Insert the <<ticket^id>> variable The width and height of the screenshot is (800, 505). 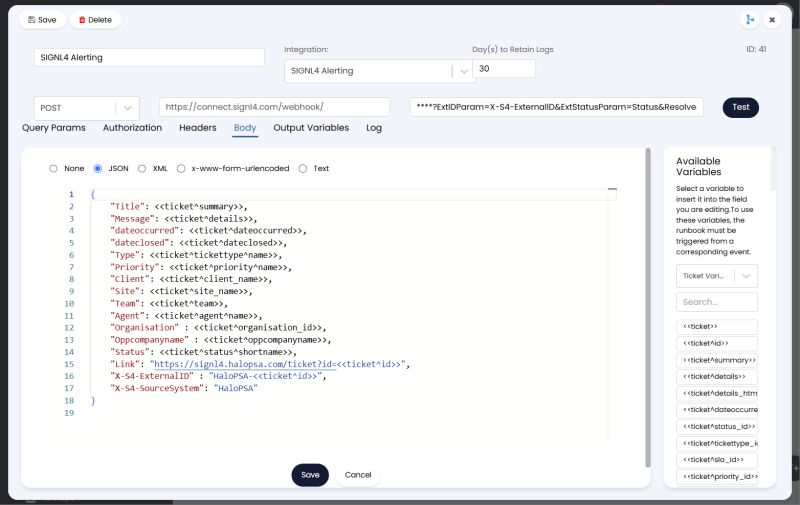(x=716, y=343)
